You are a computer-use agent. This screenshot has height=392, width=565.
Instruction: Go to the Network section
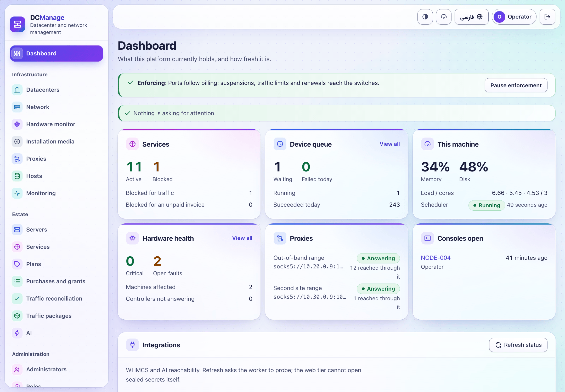[56, 107]
